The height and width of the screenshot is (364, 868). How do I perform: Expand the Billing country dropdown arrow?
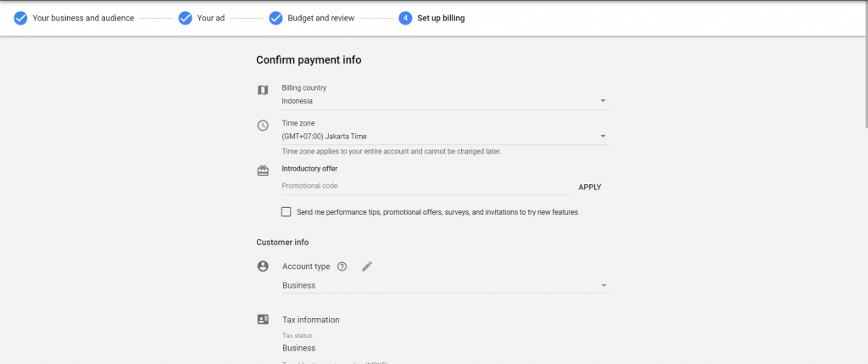tap(603, 101)
